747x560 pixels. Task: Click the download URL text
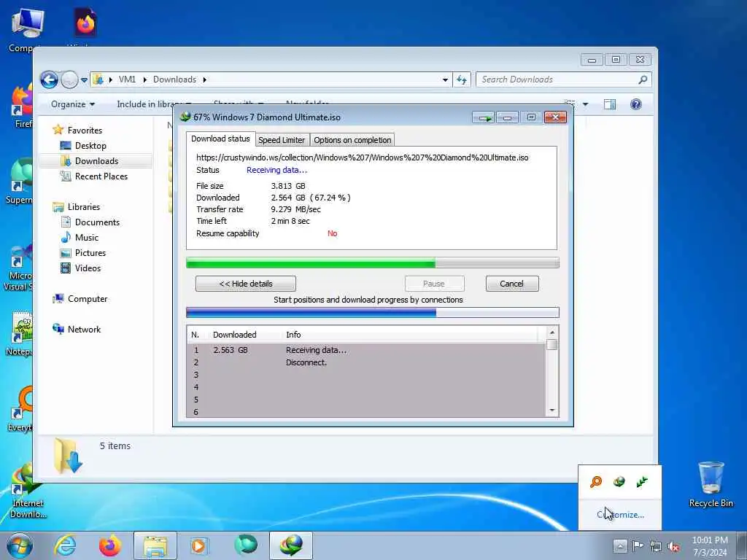tap(362, 157)
